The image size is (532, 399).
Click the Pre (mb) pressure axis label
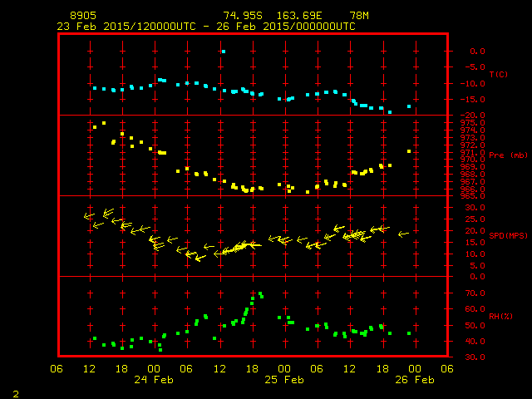[x=508, y=155]
